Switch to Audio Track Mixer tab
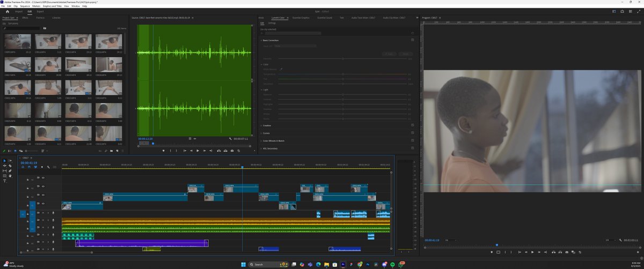 point(363,18)
